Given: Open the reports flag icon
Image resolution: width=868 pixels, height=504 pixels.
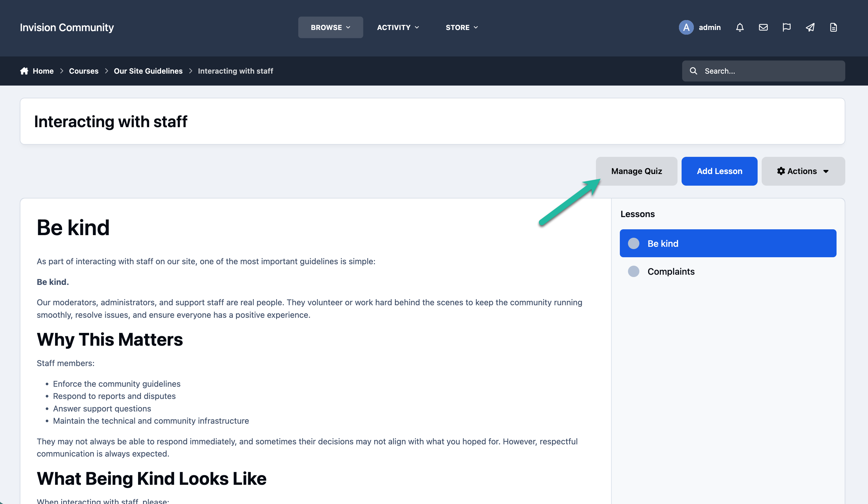Looking at the screenshot, I should point(786,27).
